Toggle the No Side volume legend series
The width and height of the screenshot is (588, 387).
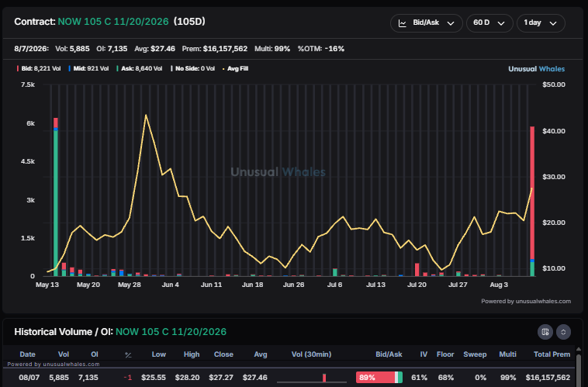pos(192,68)
